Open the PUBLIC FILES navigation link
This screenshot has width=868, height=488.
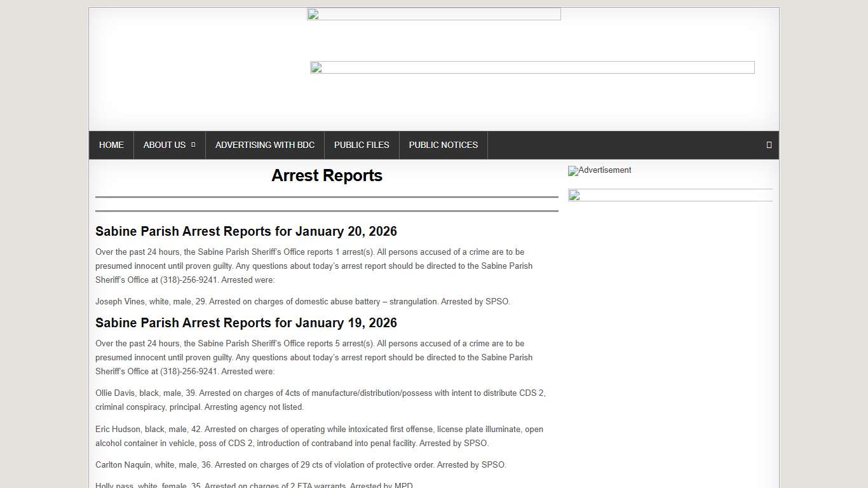click(362, 145)
